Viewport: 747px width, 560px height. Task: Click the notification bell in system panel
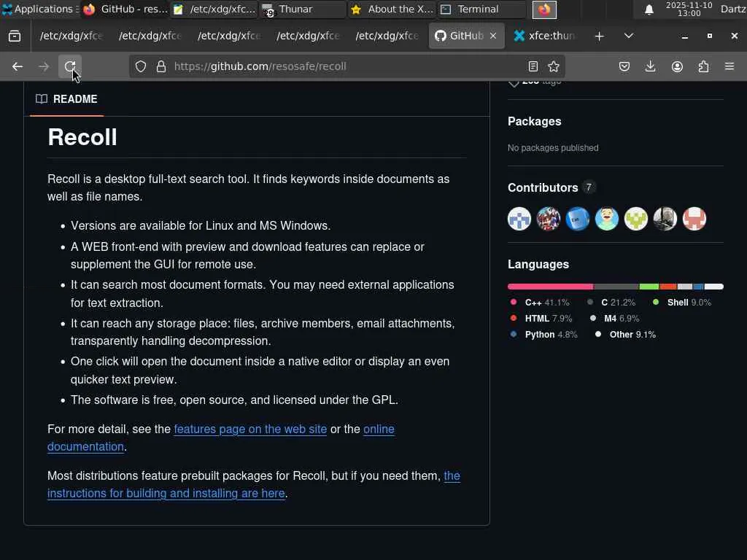click(x=649, y=9)
